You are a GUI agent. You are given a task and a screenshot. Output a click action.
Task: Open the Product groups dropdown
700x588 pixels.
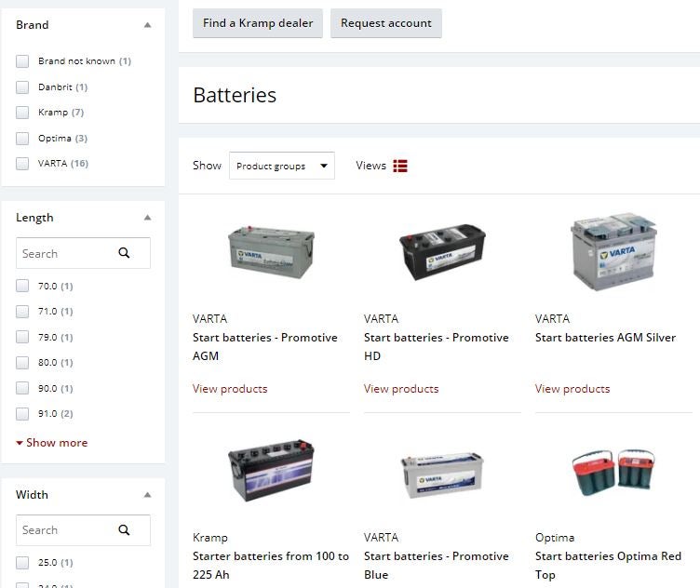click(282, 166)
